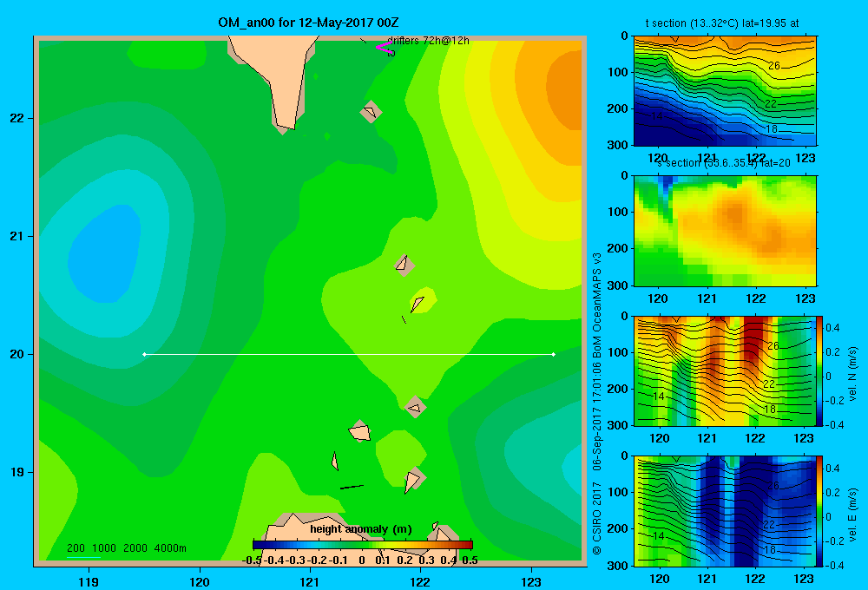
Task: Click the 'vel. N (m/s)' axis label
Action: (852, 374)
